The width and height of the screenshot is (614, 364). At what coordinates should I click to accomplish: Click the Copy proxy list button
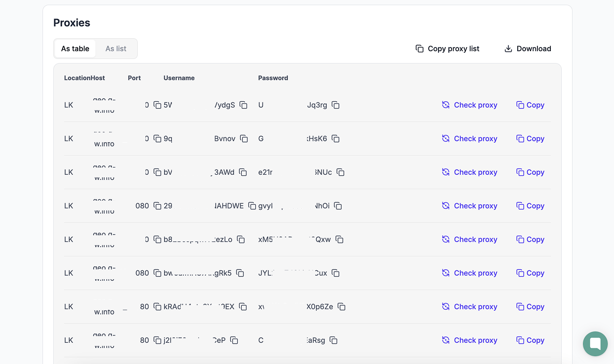coord(447,49)
